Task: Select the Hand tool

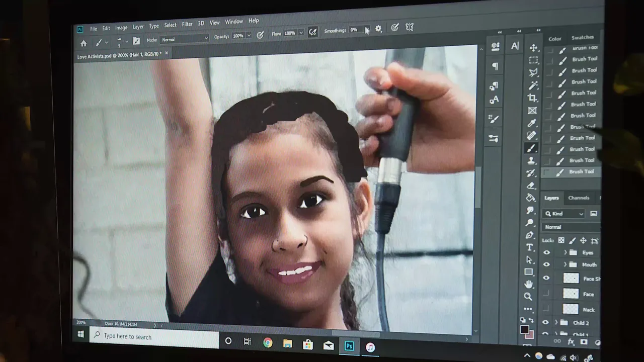Action: (x=529, y=284)
